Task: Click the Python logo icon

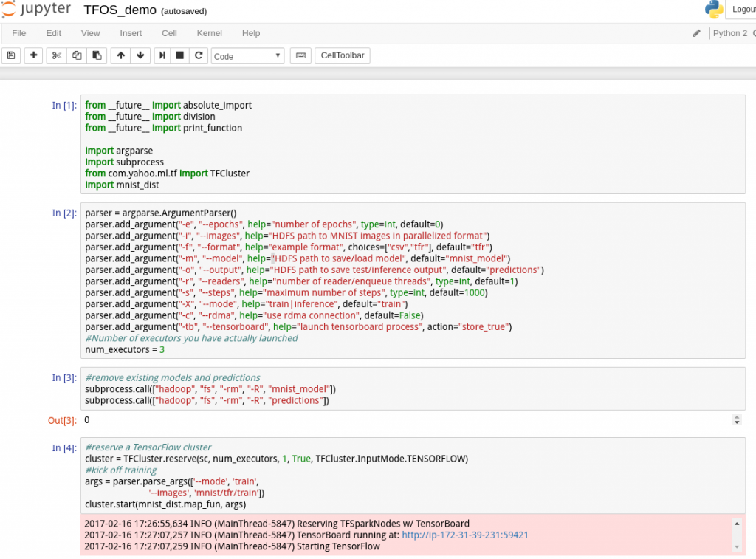Action: tap(714, 9)
